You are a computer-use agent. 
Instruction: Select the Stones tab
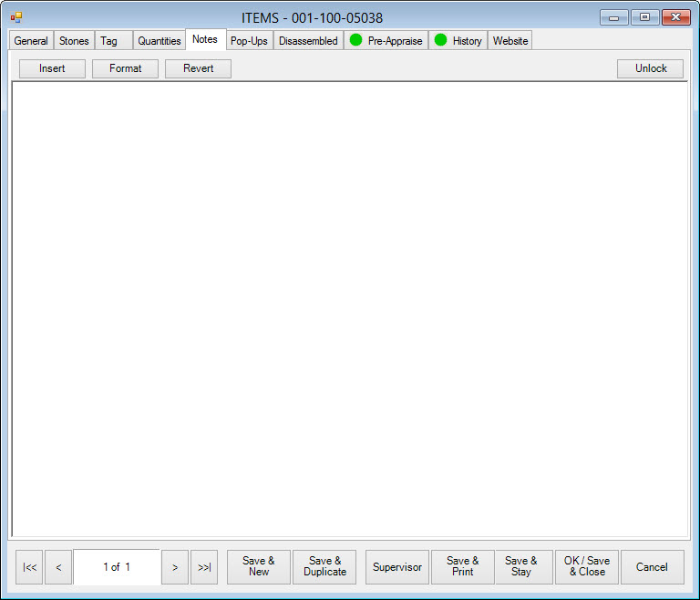pyautogui.click(x=74, y=41)
